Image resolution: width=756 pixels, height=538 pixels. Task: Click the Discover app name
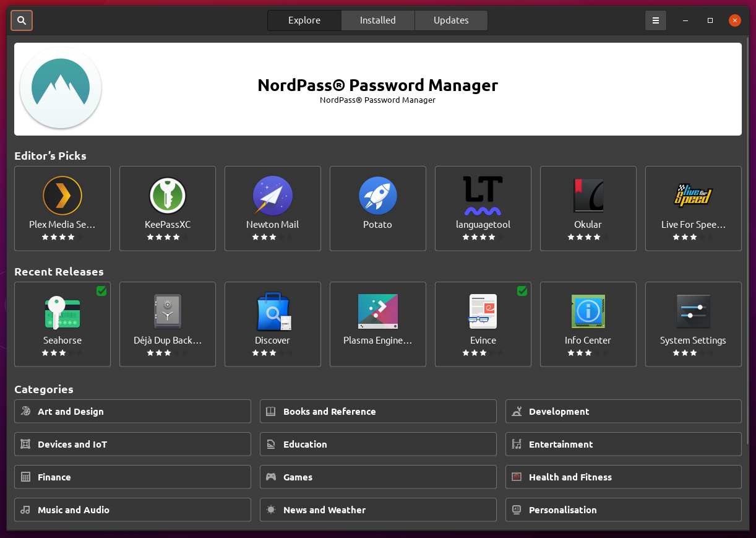click(x=273, y=341)
